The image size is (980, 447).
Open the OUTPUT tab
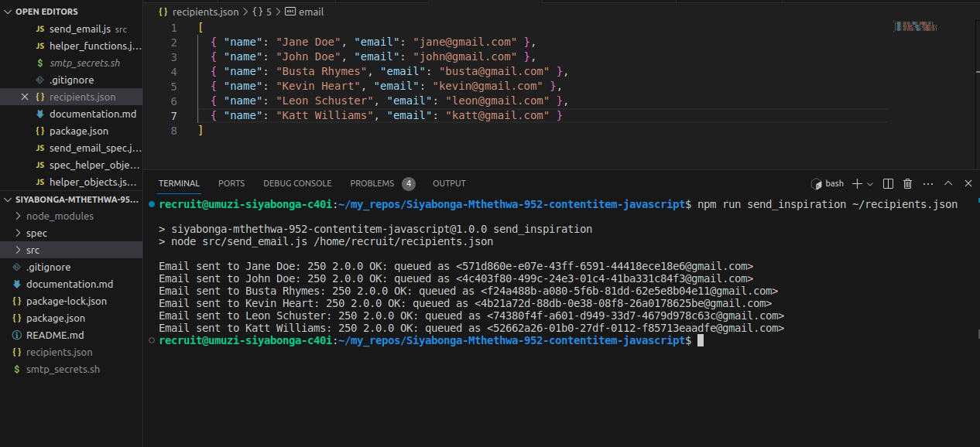[x=449, y=183]
